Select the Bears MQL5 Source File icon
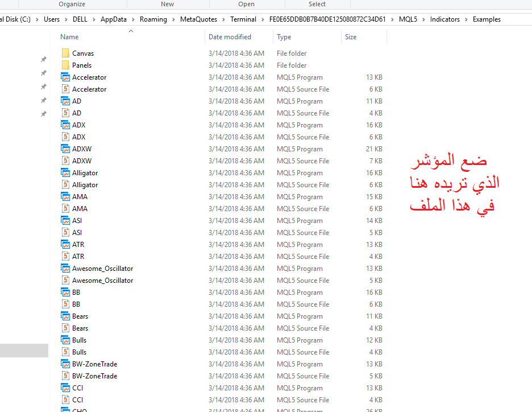 [x=65, y=328]
